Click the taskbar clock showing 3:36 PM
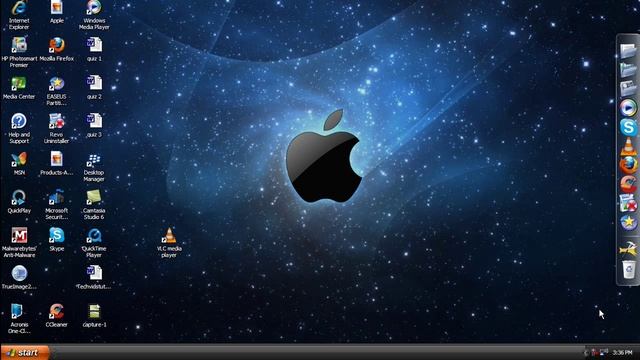This screenshot has width=640, height=360. (622, 352)
